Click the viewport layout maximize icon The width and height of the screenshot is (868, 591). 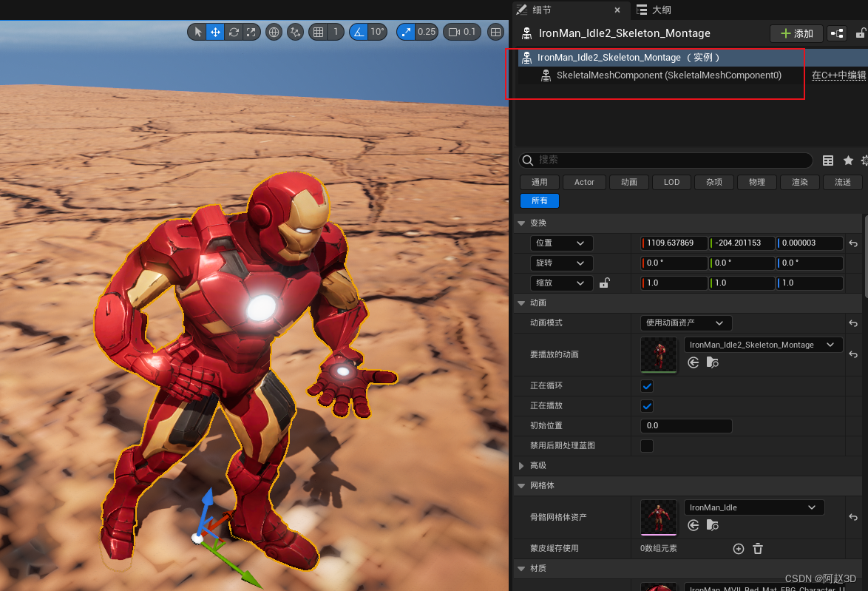click(495, 32)
